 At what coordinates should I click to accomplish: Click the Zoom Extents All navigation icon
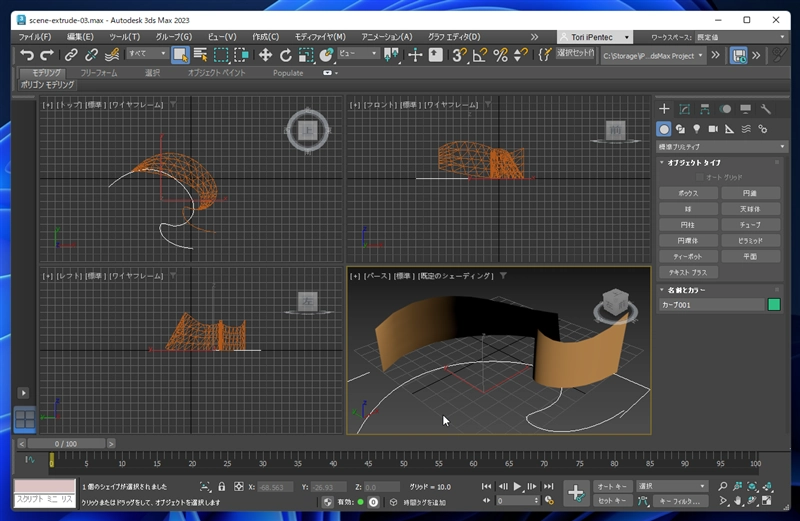pos(768,486)
